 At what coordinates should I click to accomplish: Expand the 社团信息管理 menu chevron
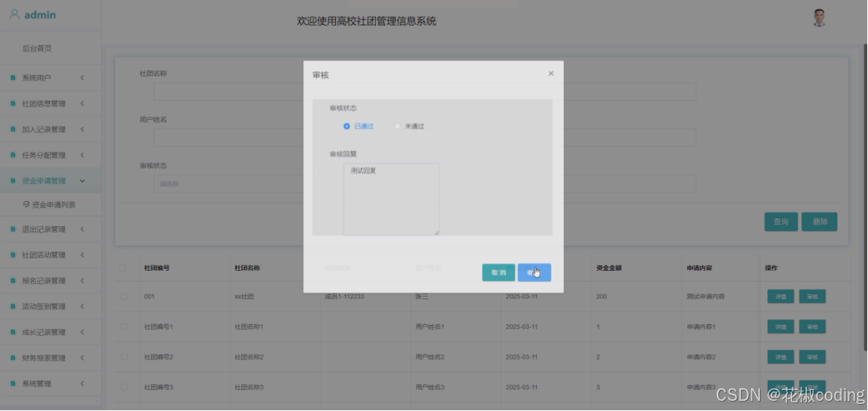point(82,103)
